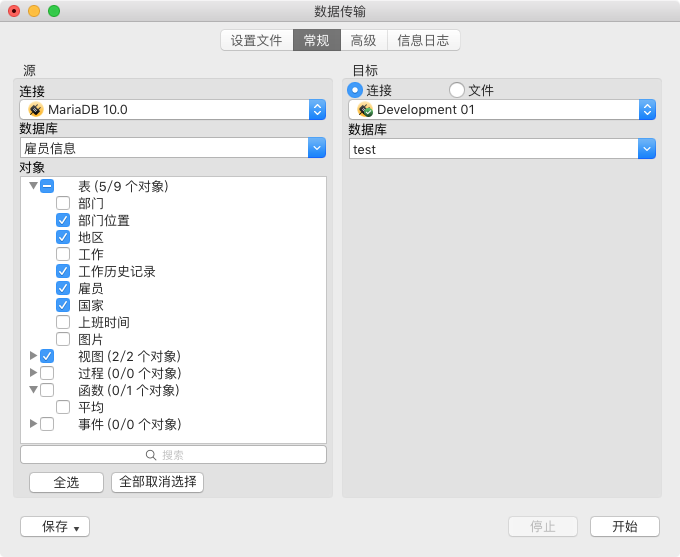Select the 文件 target radio button
680x557 pixels.
[456, 90]
